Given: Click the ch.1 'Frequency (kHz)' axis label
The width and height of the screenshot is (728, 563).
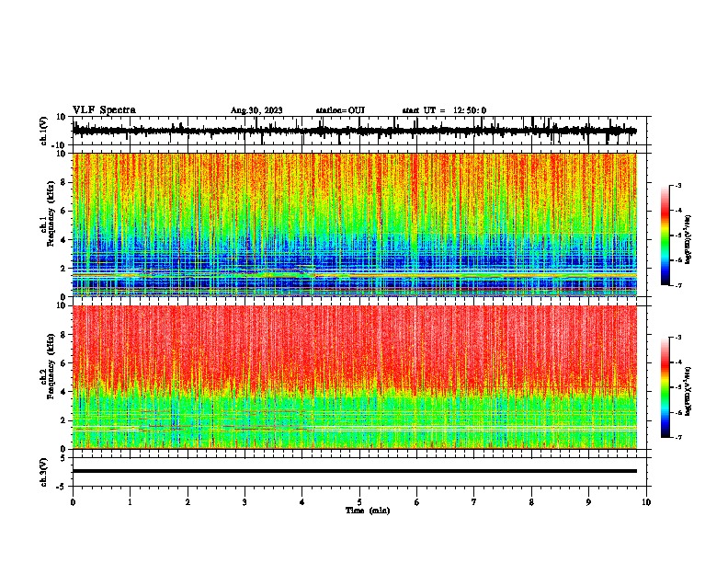Looking at the screenshot, I should [51, 213].
